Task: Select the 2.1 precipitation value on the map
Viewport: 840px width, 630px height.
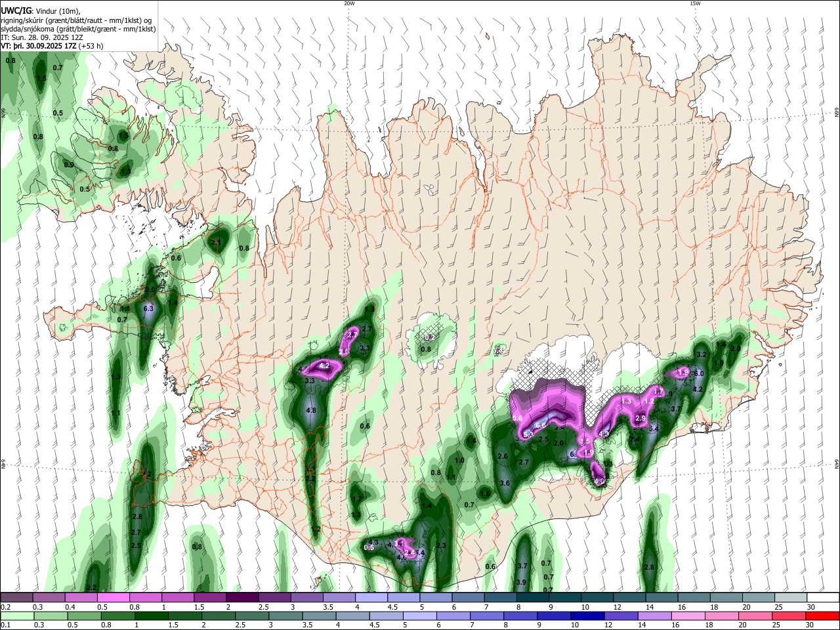Action: coord(217,242)
